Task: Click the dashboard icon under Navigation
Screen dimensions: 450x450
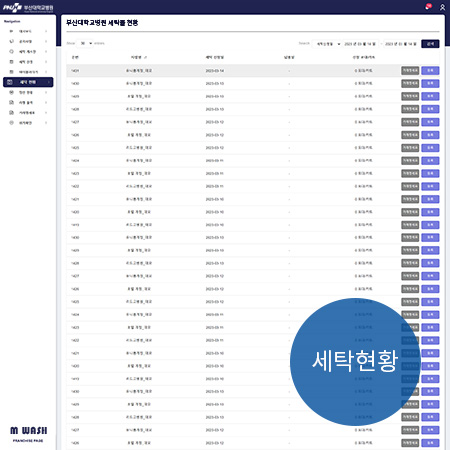Action: (x=11, y=31)
